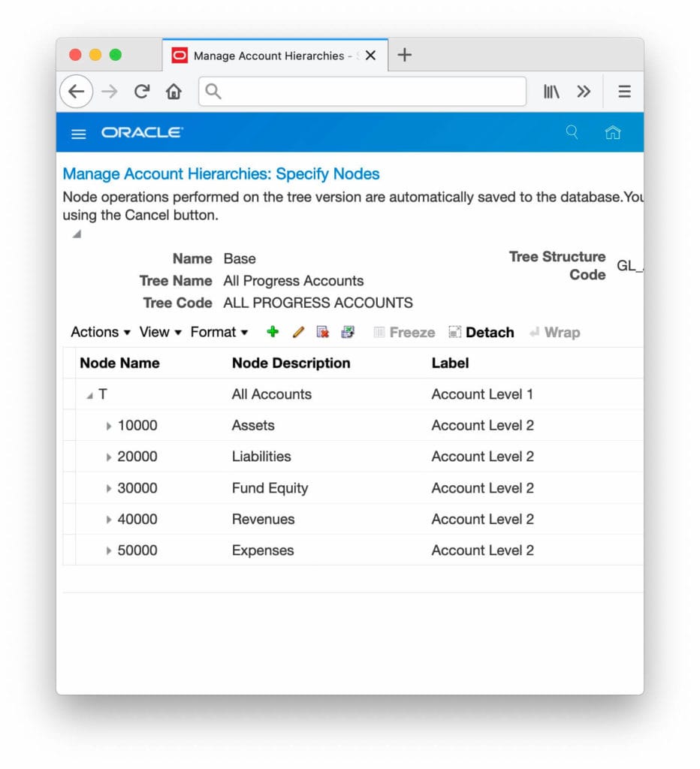
Task: Expand the 50000 Expenses node
Action: (110, 550)
